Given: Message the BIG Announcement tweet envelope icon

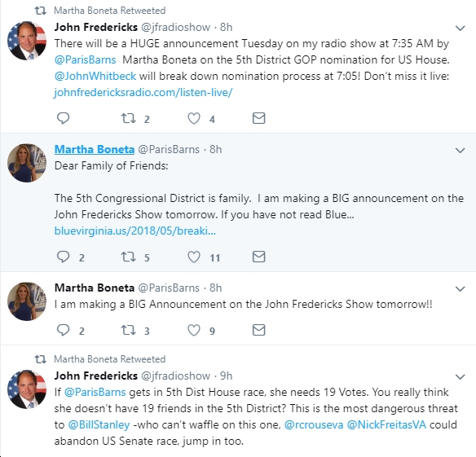Looking at the screenshot, I should (x=259, y=330).
